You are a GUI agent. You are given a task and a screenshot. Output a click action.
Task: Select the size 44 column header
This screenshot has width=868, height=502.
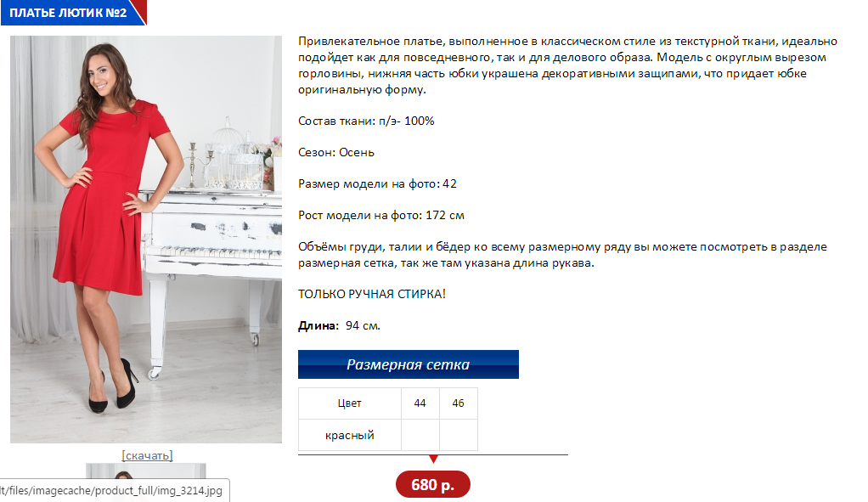click(x=420, y=403)
